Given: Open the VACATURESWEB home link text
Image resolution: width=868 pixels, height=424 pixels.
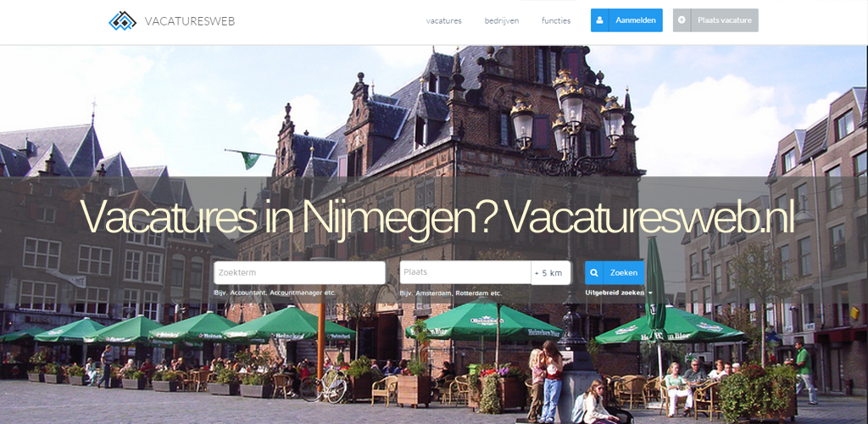Looking at the screenshot, I should tap(189, 21).
